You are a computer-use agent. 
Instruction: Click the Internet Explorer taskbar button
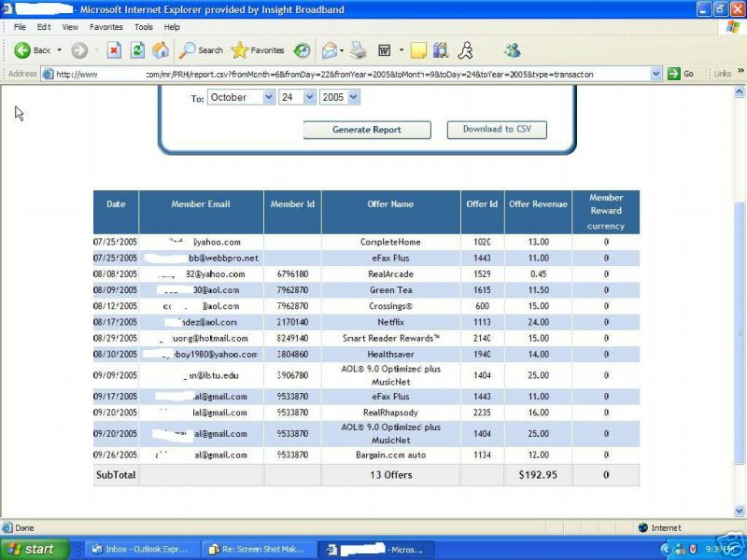tap(376, 549)
